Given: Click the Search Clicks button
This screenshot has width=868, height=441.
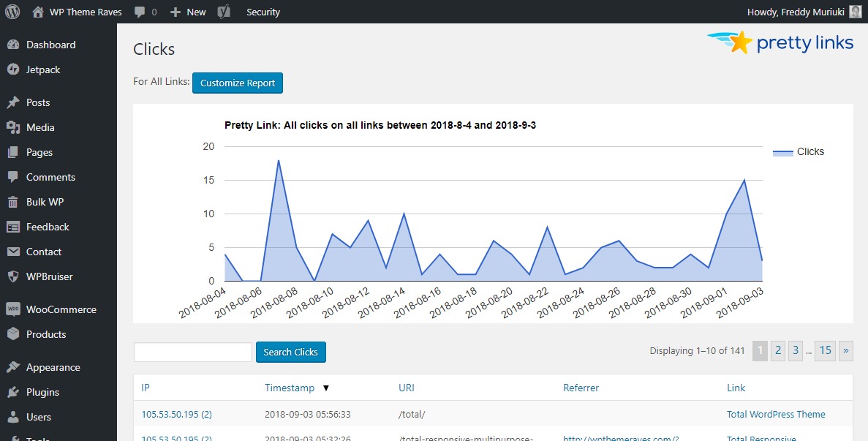Looking at the screenshot, I should [290, 352].
